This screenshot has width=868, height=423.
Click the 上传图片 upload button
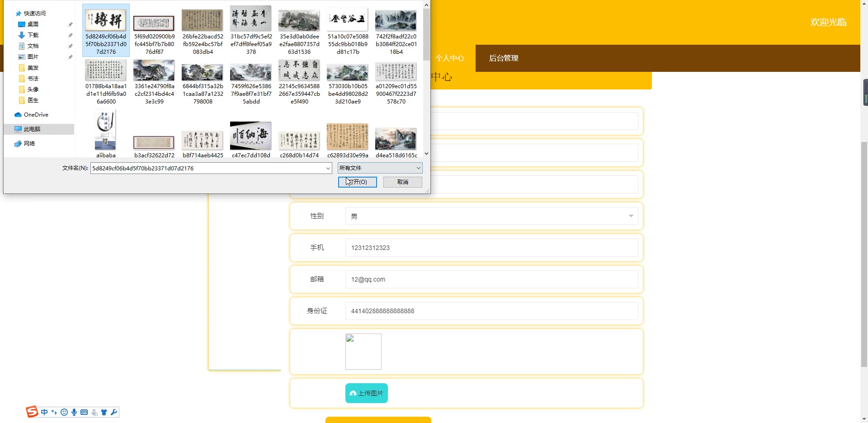pyautogui.click(x=367, y=393)
